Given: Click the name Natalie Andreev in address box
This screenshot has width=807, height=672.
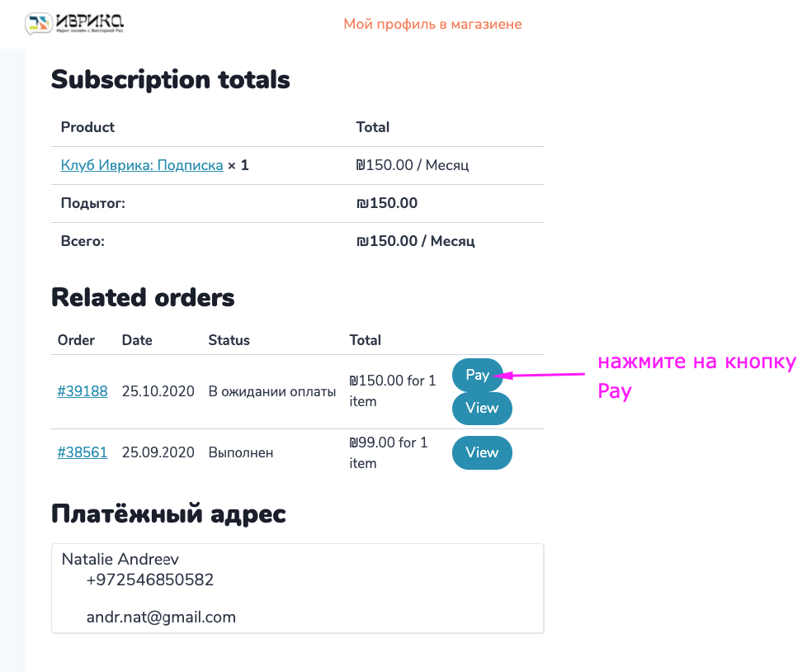Looking at the screenshot, I should 120,559.
